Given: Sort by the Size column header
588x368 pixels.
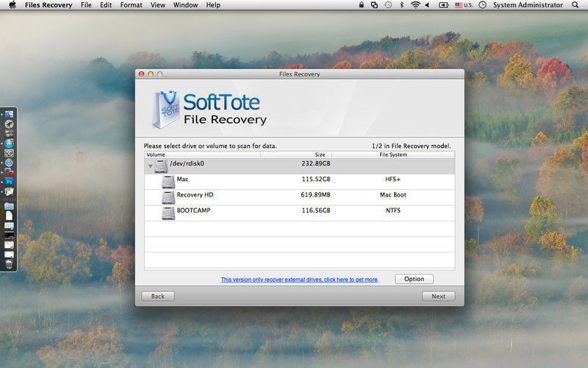Looking at the screenshot, I should coord(296,155).
